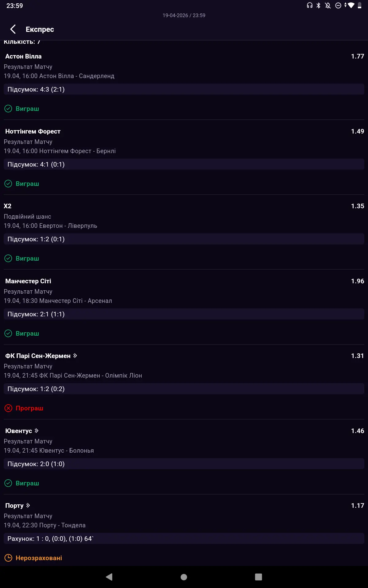
Task: Expand the ФК Парі Сен-Жермен double chevron
Action: click(x=75, y=356)
